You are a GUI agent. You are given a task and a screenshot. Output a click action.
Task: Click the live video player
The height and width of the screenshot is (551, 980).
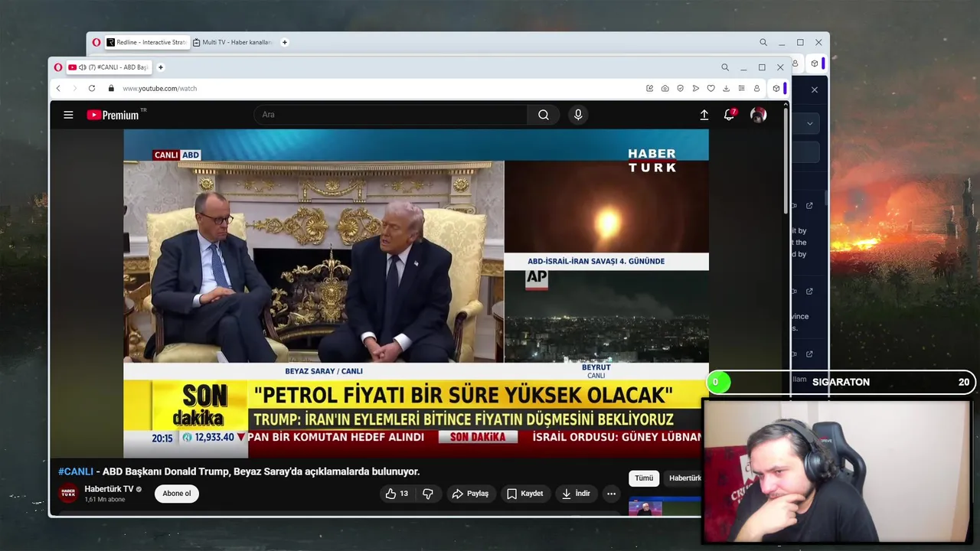point(416,293)
